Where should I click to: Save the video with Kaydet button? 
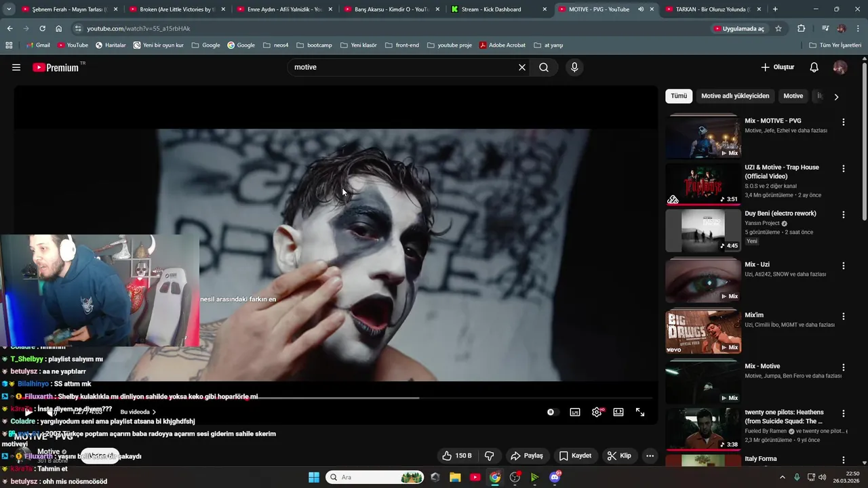(575, 455)
